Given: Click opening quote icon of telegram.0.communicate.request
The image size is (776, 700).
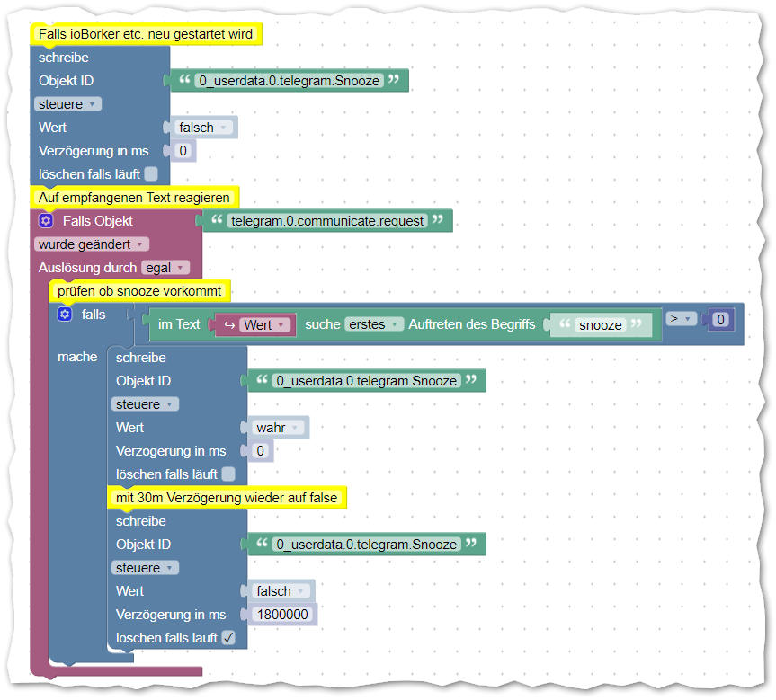Looking at the screenshot, I should 217,219.
